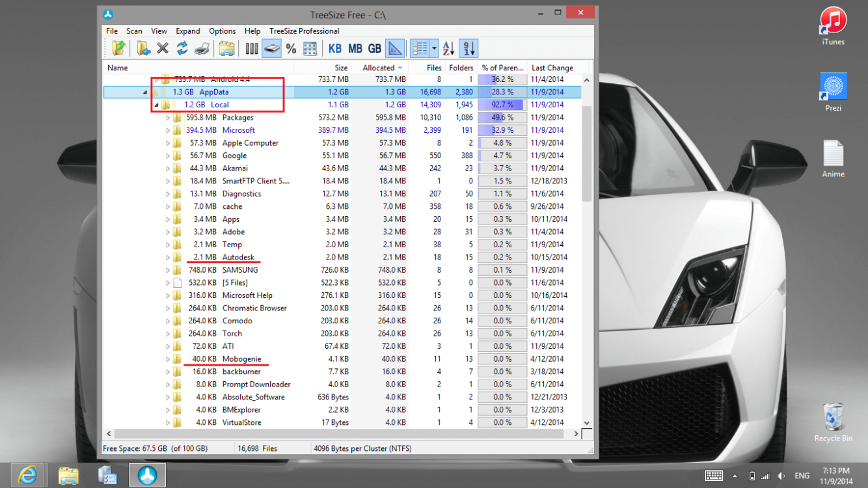The width and height of the screenshot is (868, 488).
Task: Click the Packages folder icon
Action: (177, 118)
